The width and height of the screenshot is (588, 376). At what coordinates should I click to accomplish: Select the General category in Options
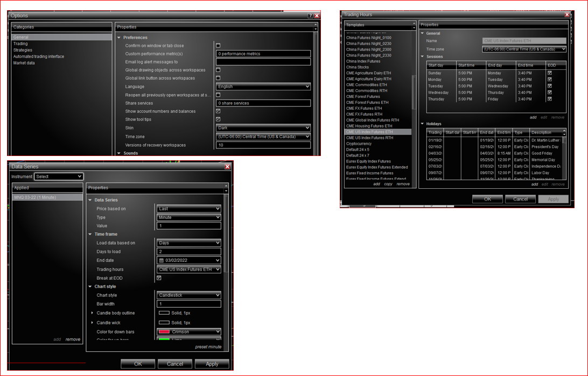(61, 37)
